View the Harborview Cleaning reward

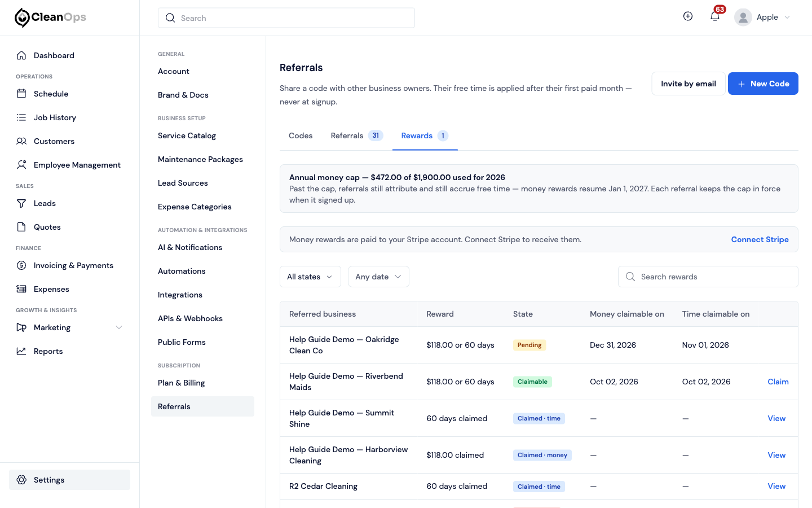point(776,455)
